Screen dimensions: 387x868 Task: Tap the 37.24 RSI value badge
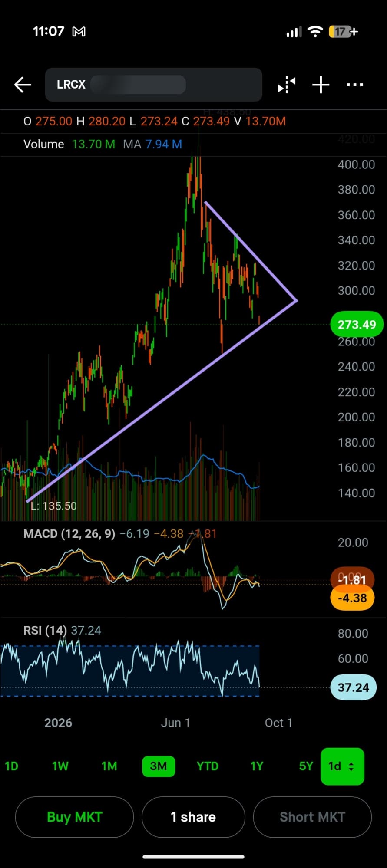pyautogui.click(x=353, y=687)
